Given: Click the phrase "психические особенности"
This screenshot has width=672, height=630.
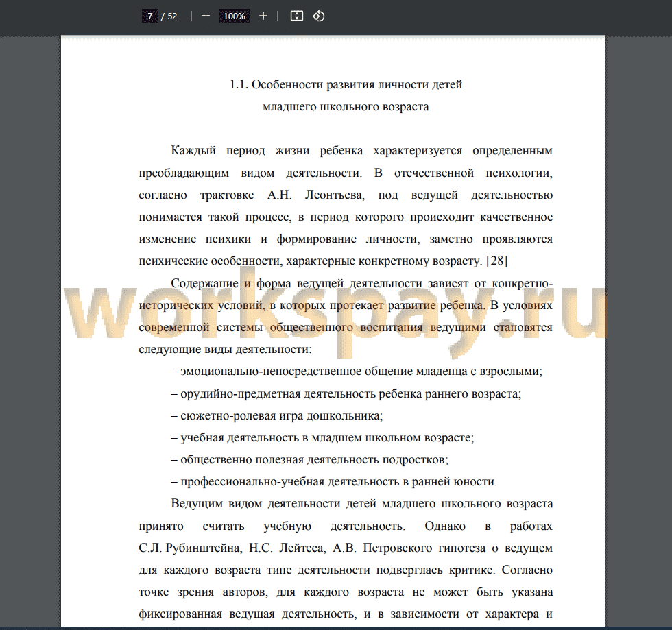Looking at the screenshot, I should point(210,261).
